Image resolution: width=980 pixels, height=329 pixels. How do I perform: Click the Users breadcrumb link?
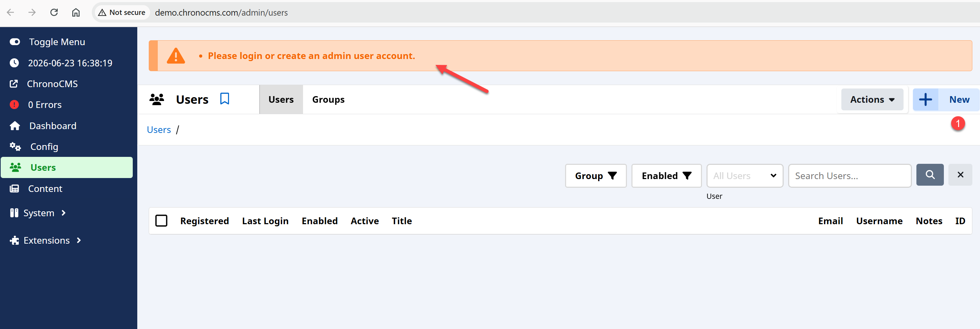coord(158,129)
